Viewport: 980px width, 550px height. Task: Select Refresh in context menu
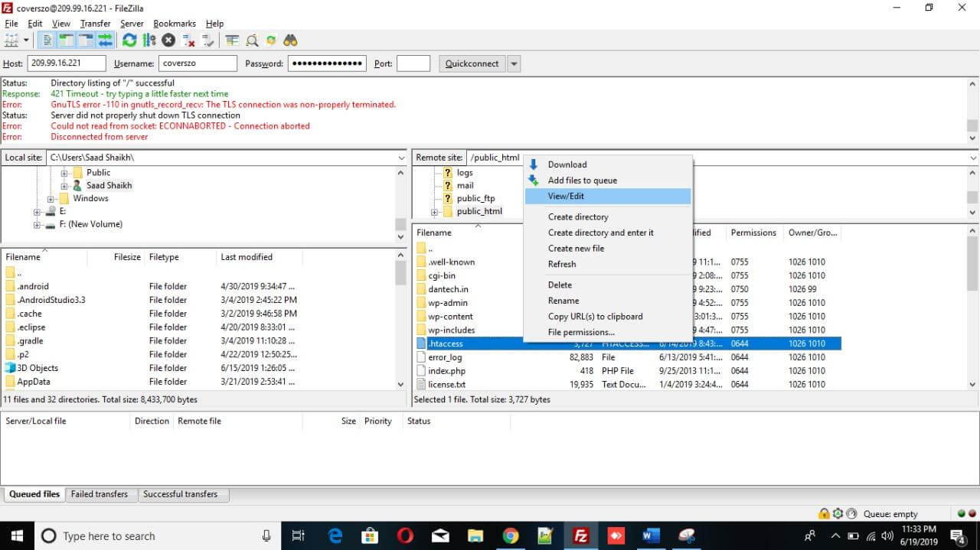coord(608,264)
